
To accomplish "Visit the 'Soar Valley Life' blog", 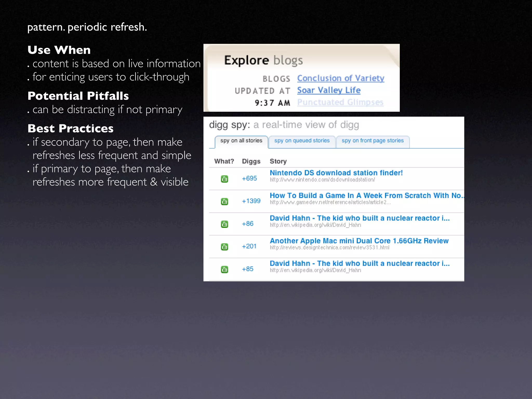I will (x=329, y=90).
